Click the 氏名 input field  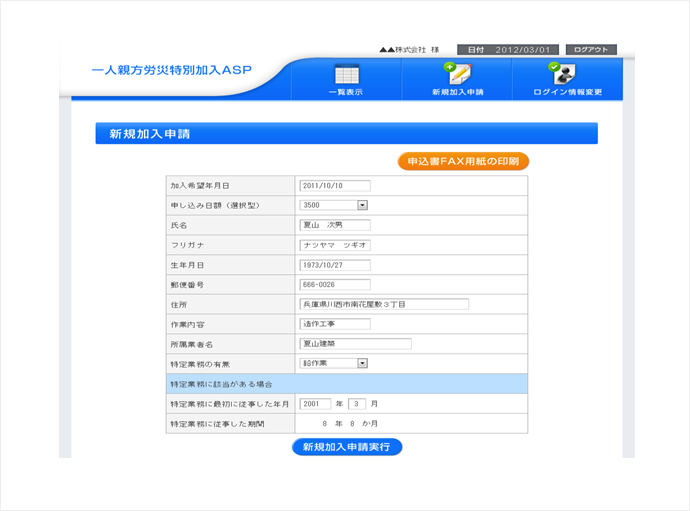pyautogui.click(x=335, y=225)
